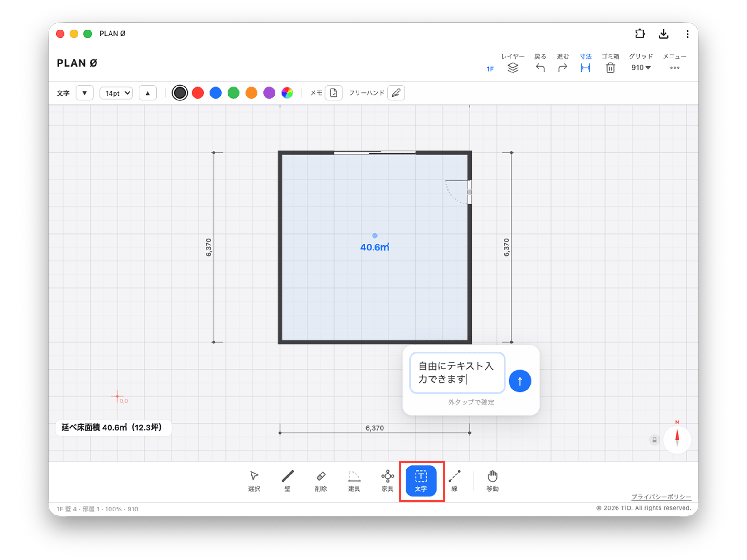Viewport: 747px width, 560px height.
Task: Open the プライバシーポリシー link
Action: [x=661, y=497]
